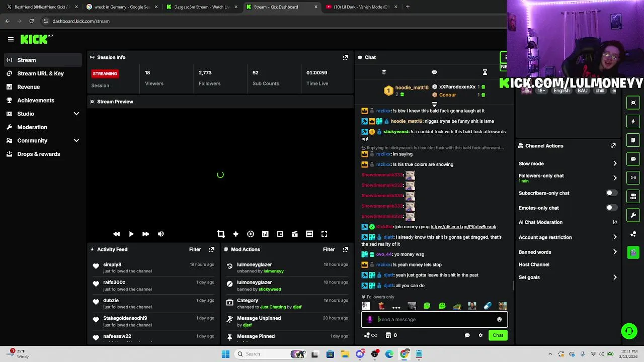Screen dimensions: 644x362
Task: Open AI Chat Moderation external link
Action: [615, 222]
